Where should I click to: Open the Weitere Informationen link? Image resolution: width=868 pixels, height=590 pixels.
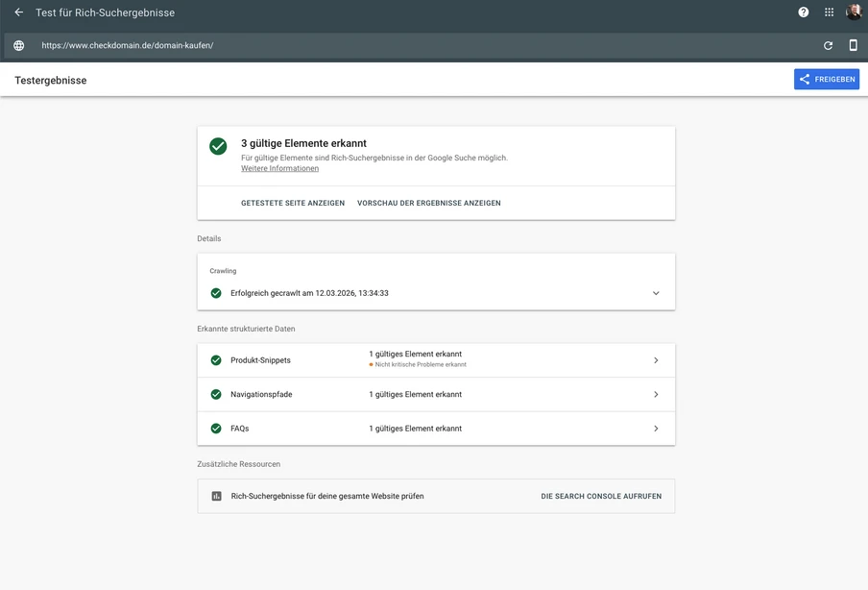coord(278,167)
